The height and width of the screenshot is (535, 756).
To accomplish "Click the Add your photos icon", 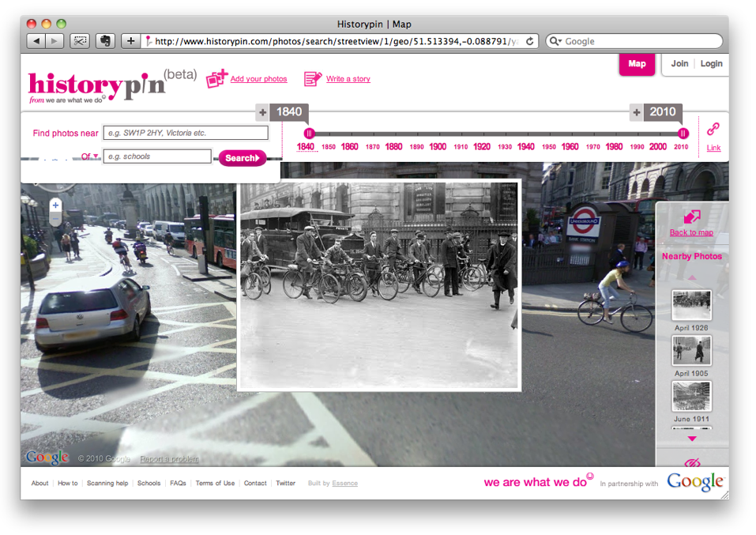I will click(x=216, y=79).
